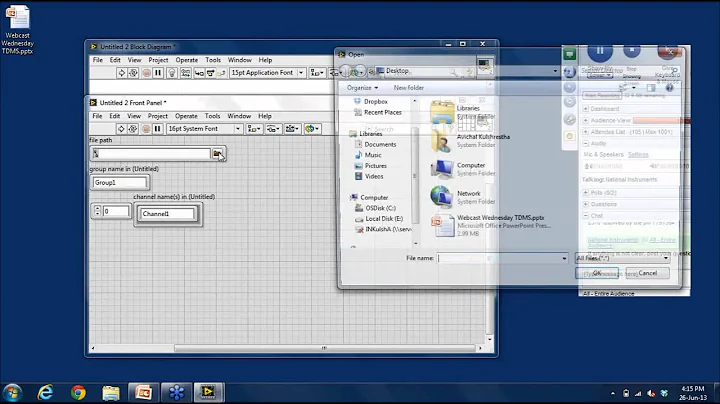Select Avichat Kulshrestha folder in file list
This screenshot has height=404, width=720.
470,140
